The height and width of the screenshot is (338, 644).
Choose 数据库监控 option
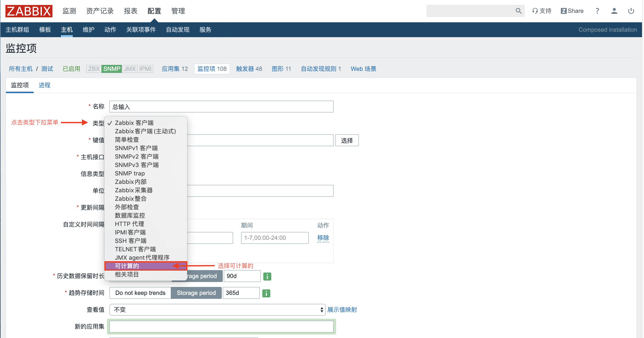146,215
